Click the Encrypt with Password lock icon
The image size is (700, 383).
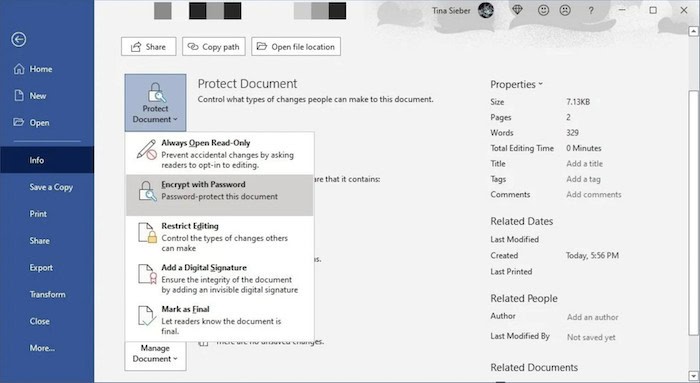click(147, 191)
